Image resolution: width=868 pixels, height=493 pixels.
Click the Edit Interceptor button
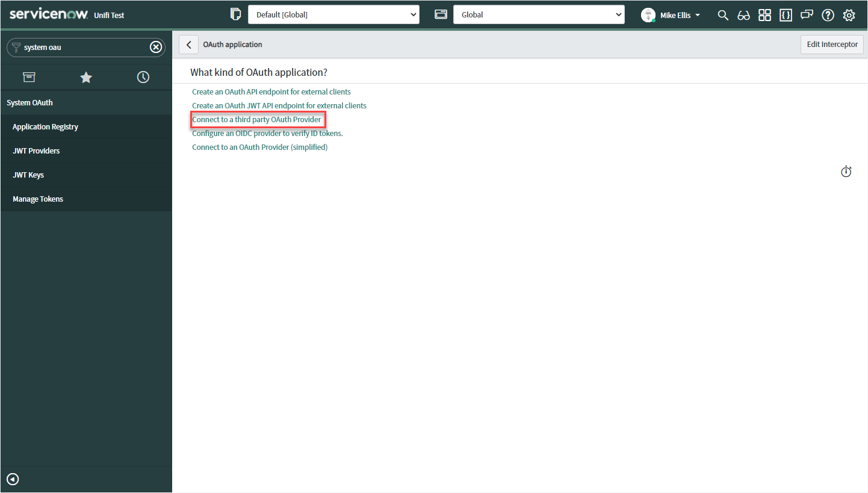pos(832,45)
